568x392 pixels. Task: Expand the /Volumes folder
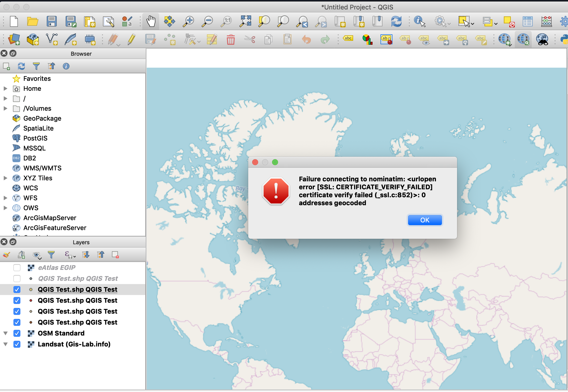[5, 108]
